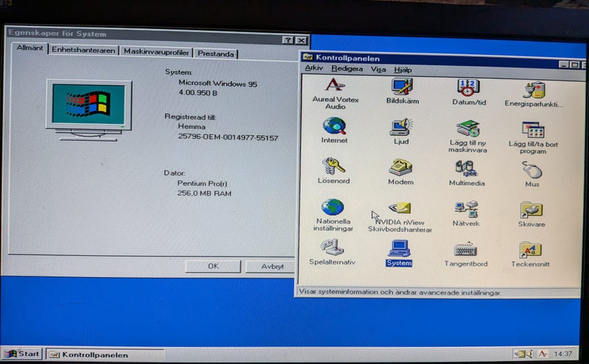589x364 pixels.
Task: Open the Visa menu
Action: (x=379, y=69)
